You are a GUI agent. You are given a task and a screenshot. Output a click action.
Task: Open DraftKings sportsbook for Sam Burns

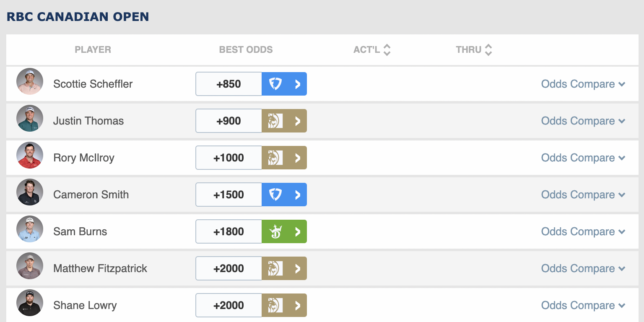[284, 231]
